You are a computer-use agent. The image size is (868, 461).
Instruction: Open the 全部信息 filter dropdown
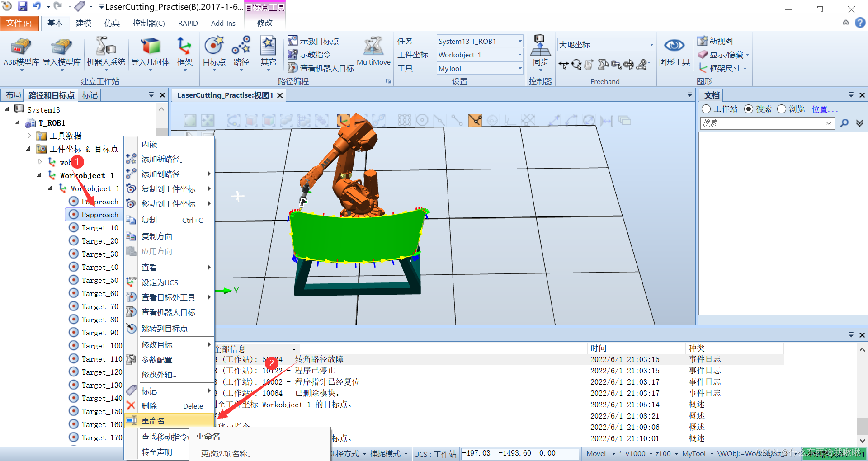coord(294,349)
